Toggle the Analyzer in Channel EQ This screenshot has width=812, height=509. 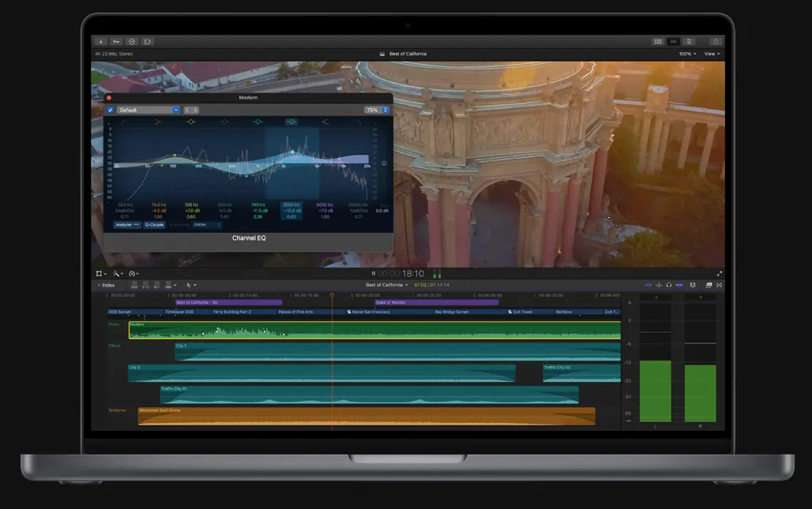(124, 225)
